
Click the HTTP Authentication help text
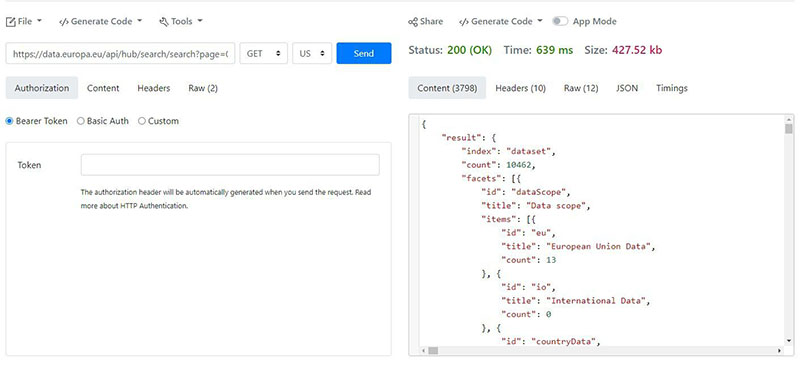(226, 200)
